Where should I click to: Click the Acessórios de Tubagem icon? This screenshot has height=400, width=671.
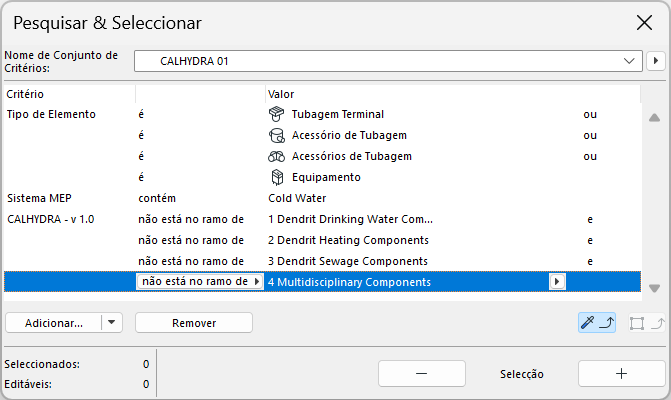[277, 156]
